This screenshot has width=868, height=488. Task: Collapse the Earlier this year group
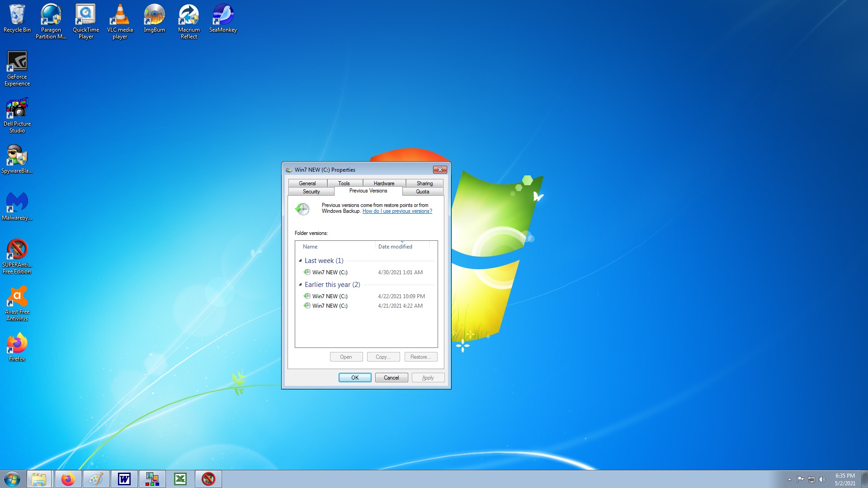click(x=300, y=285)
